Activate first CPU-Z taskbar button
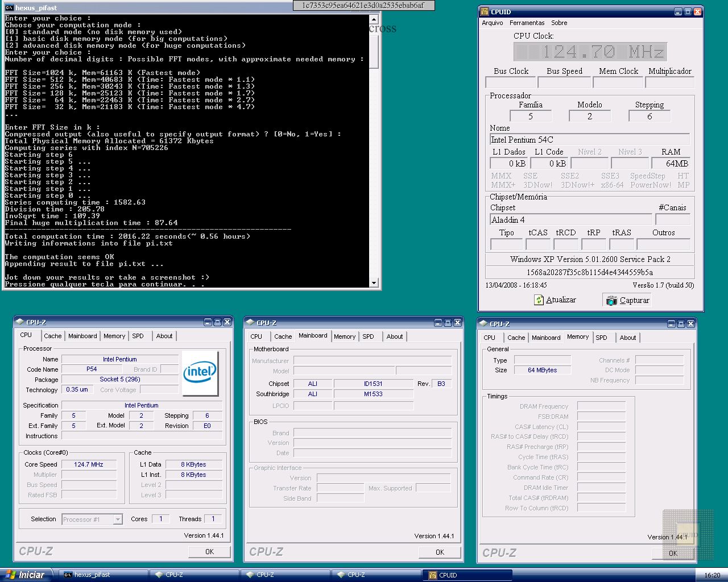The width and height of the screenshot is (728, 582). 193,575
